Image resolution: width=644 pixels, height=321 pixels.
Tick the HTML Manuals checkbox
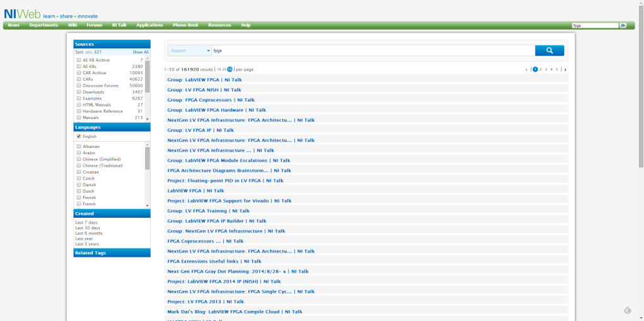tap(79, 105)
